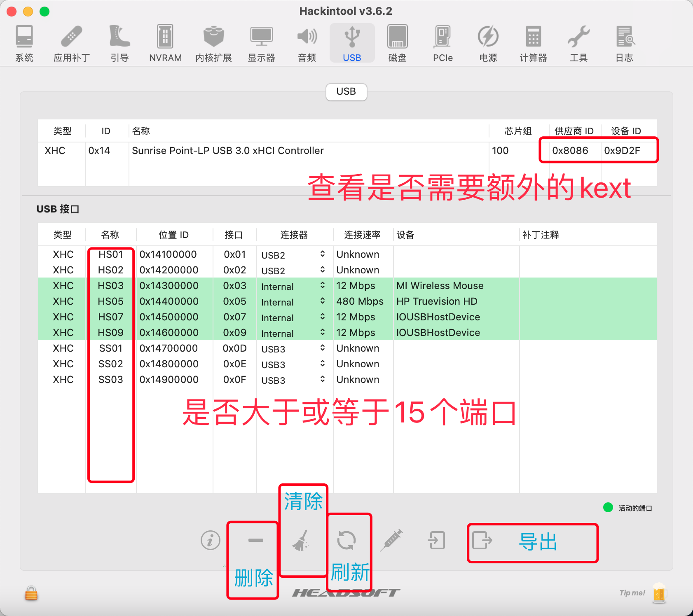The image size is (693, 616).
Task: Click the orange lock icon
Action: 31,593
